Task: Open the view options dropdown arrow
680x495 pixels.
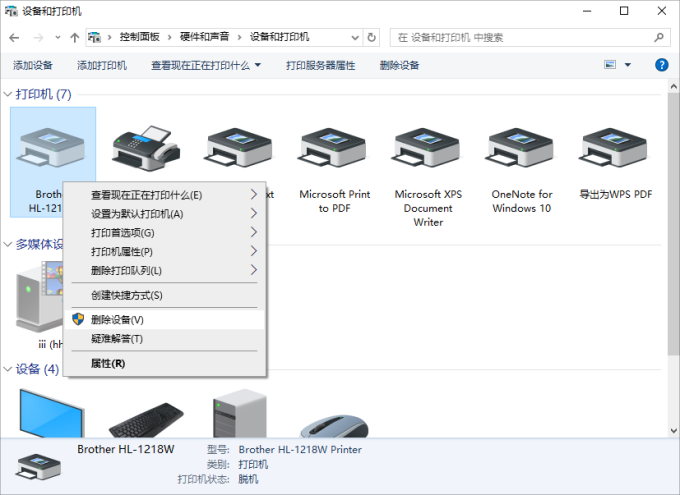Action: (628, 65)
